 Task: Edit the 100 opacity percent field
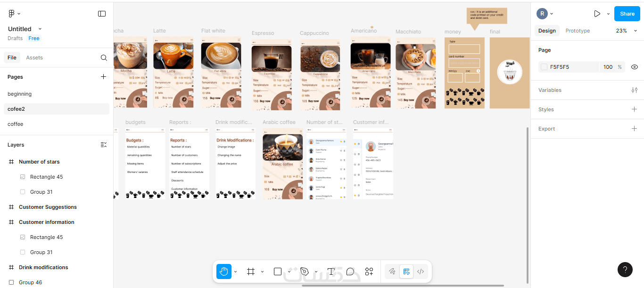point(608,67)
